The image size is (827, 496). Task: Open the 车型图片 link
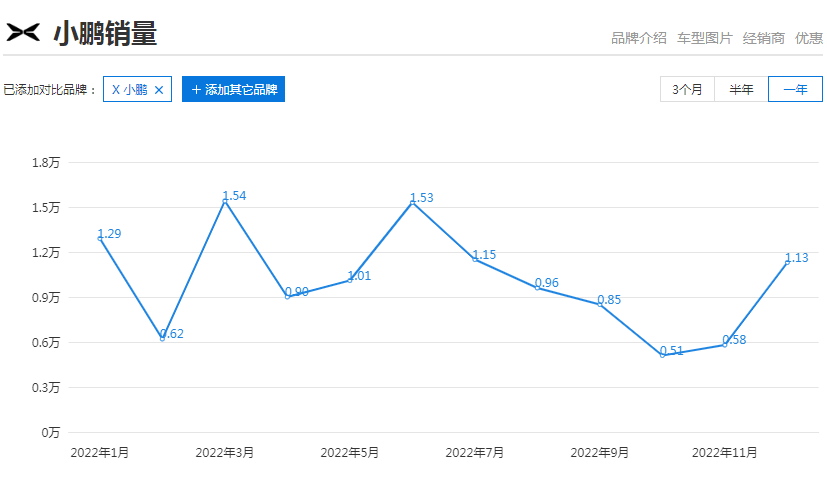coord(705,38)
